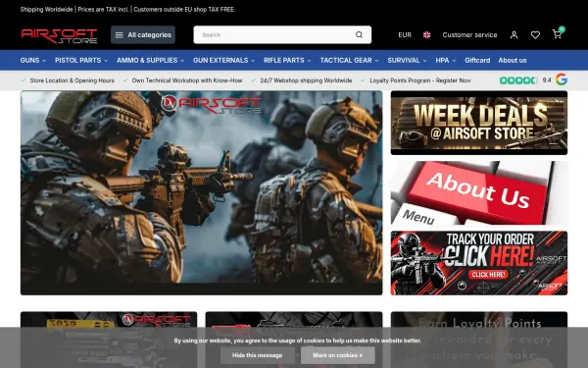Open the About Us keyboard banner
The image size is (588, 368).
tap(479, 192)
